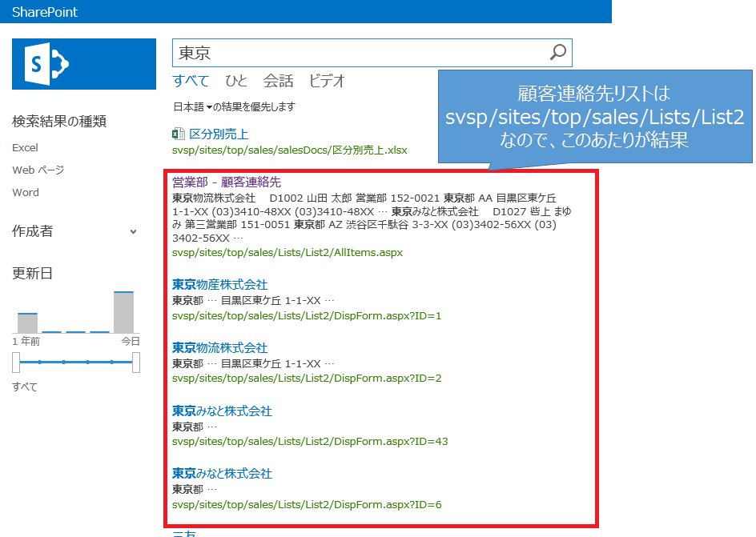Click the SharePoint site logo
The width and height of the screenshot is (756, 537).
(84, 64)
